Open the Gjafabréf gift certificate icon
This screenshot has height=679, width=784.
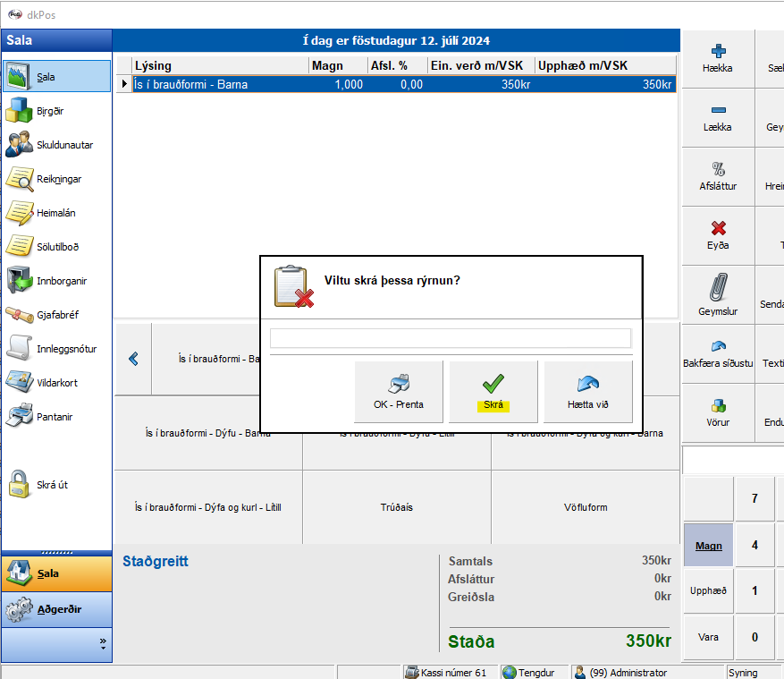(x=19, y=315)
